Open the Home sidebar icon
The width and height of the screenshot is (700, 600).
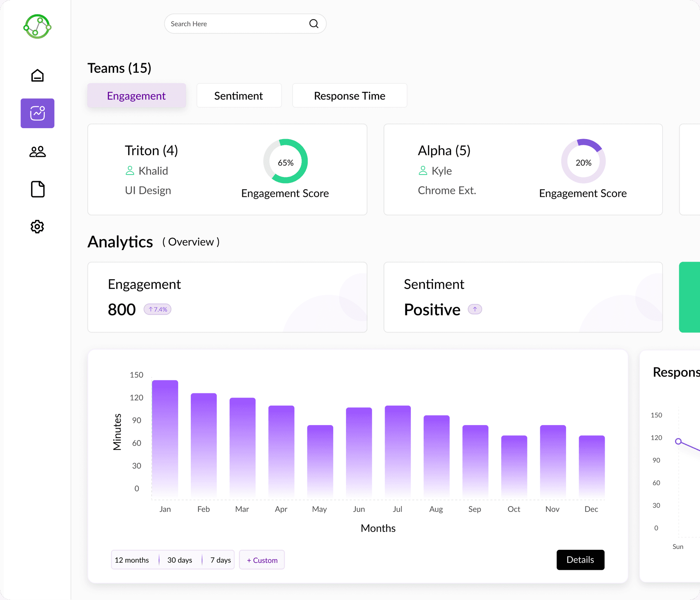pyautogui.click(x=37, y=76)
